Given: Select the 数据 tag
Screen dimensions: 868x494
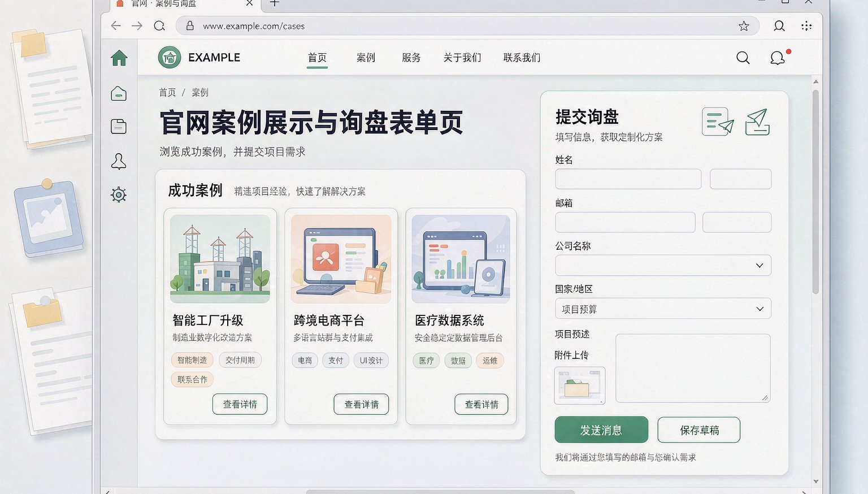Looking at the screenshot, I should tap(458, 361).
